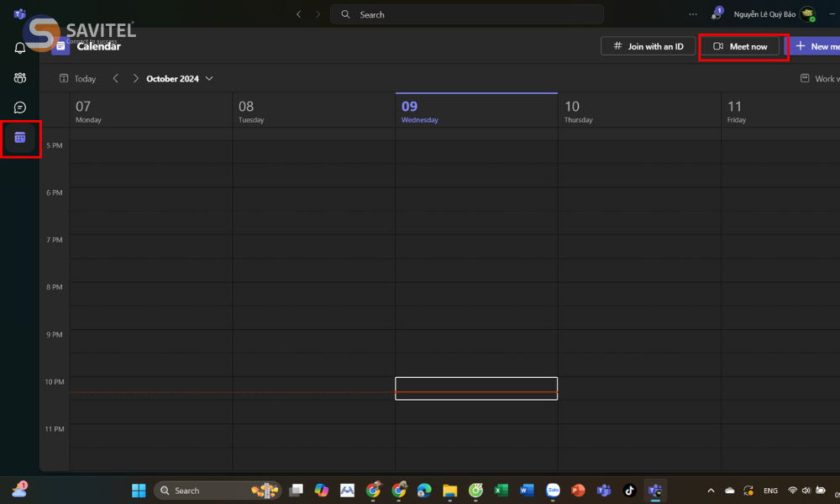Go forward using the top navigation arrow

318,14
